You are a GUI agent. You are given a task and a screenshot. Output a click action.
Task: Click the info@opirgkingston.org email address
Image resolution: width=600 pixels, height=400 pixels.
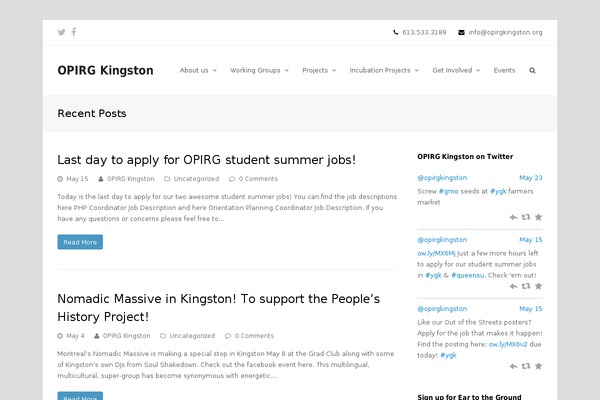pos(505,33)
